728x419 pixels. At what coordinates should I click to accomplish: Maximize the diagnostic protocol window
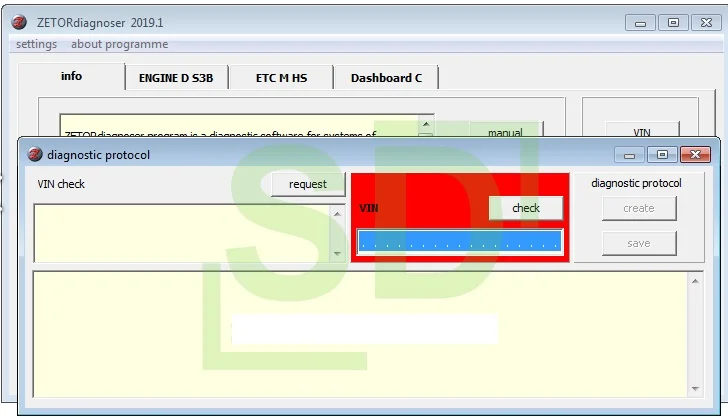tap(662, 155)
